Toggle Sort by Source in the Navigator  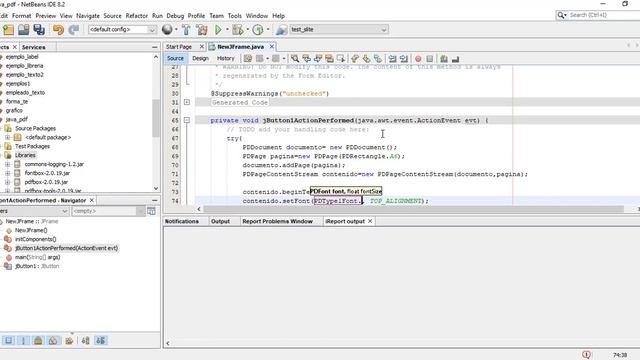point(100,340)
